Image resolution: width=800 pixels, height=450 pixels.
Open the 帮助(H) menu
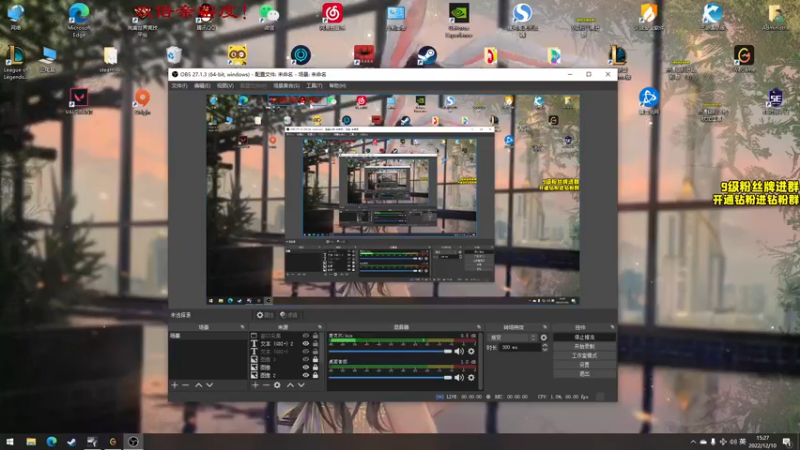pos(337,86)
